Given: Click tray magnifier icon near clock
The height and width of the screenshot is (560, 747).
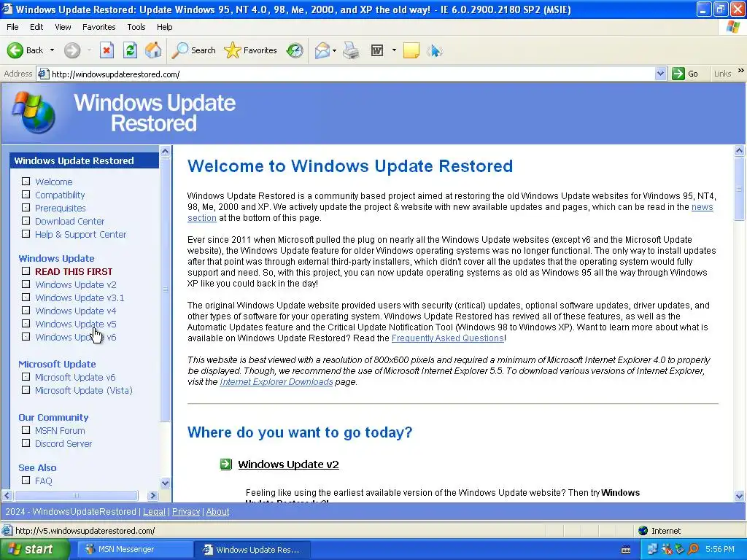Looking at the screenshot, I should 693,549.
